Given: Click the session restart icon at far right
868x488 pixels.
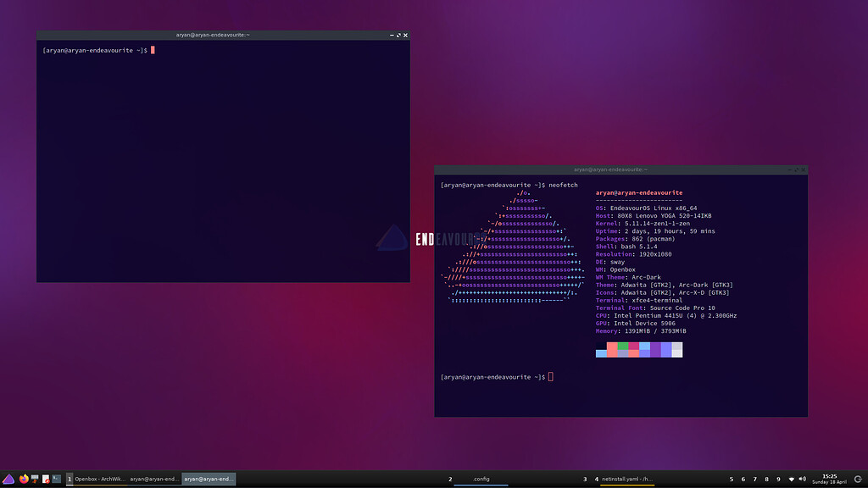Looking at the screenshot, I should click(856, 479).
